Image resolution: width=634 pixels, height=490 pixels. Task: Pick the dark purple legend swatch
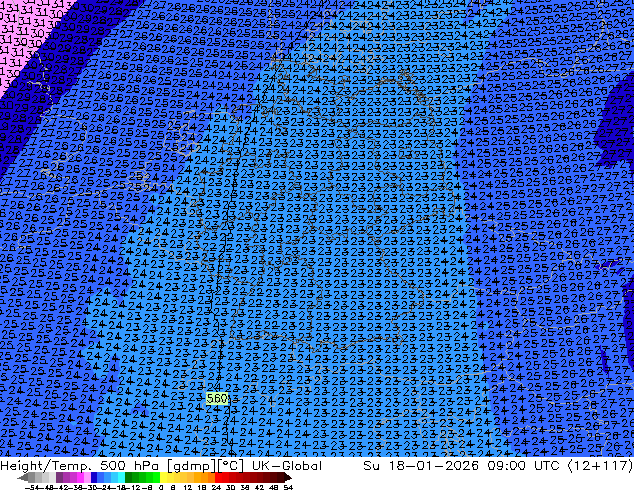click(59, 478)
